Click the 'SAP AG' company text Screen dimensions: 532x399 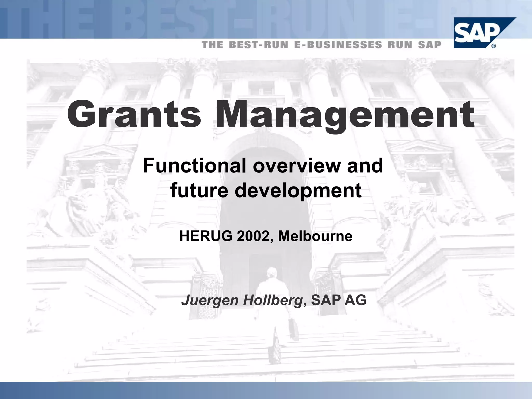[339, 300]
